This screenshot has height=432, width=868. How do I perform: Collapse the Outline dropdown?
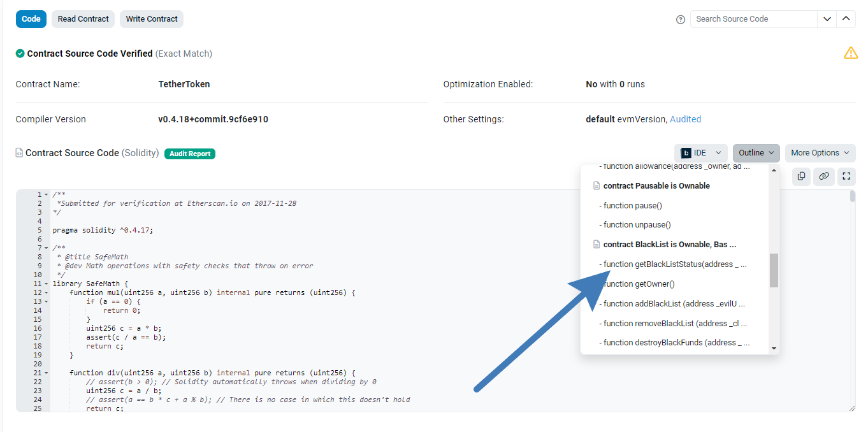pos(756,153)
